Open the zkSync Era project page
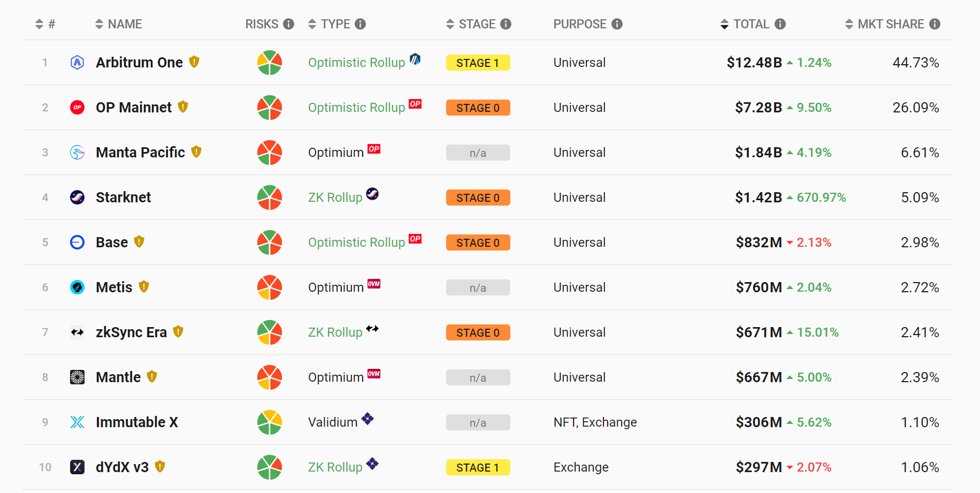Screen dimensions: 980x493 coord(131,332)
